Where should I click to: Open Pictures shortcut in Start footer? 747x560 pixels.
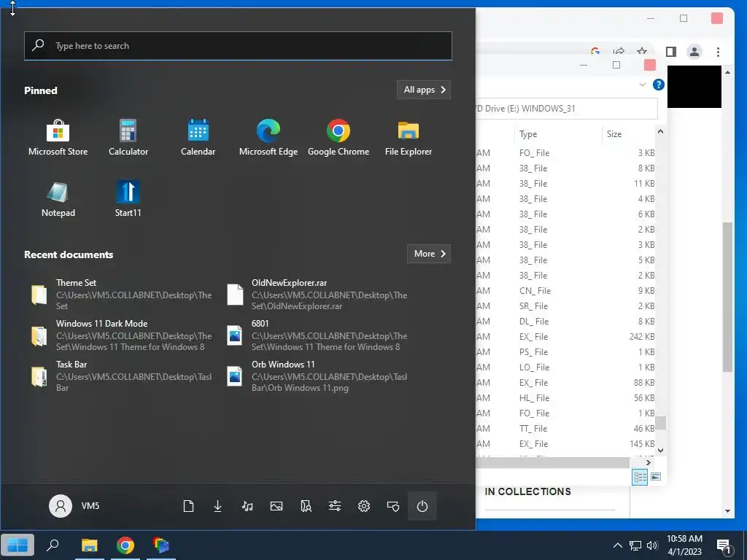(276, 506)
